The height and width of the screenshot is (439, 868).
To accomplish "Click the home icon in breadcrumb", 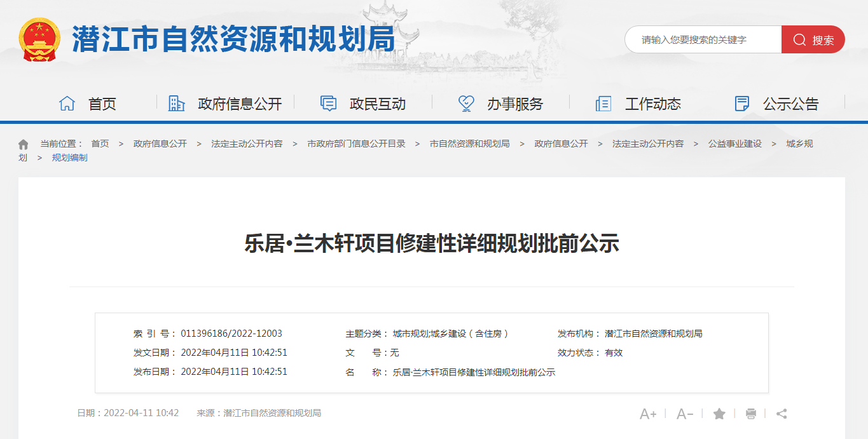I will point(24,144).
